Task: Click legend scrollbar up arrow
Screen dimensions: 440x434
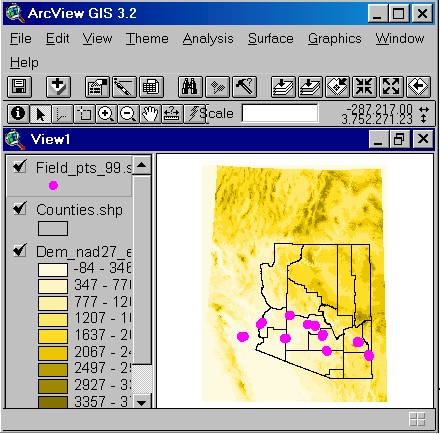Action: [x=142, y=165]
